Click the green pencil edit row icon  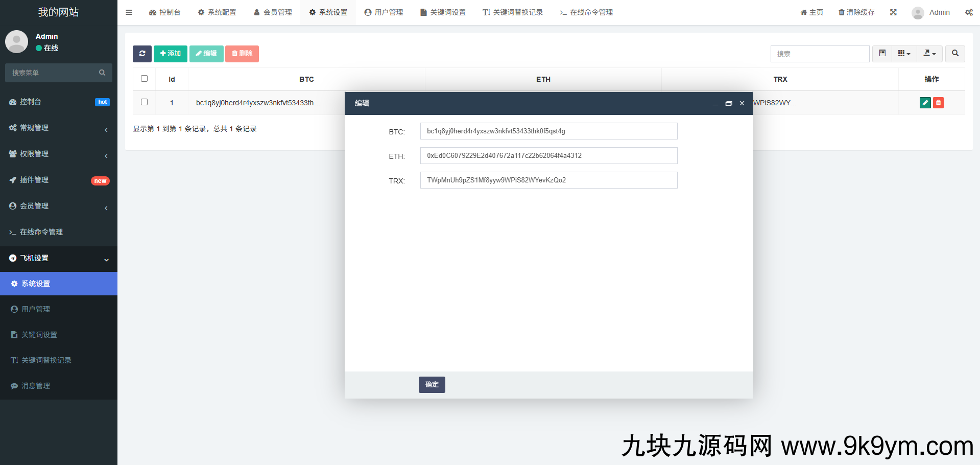(x=925, y=103)
